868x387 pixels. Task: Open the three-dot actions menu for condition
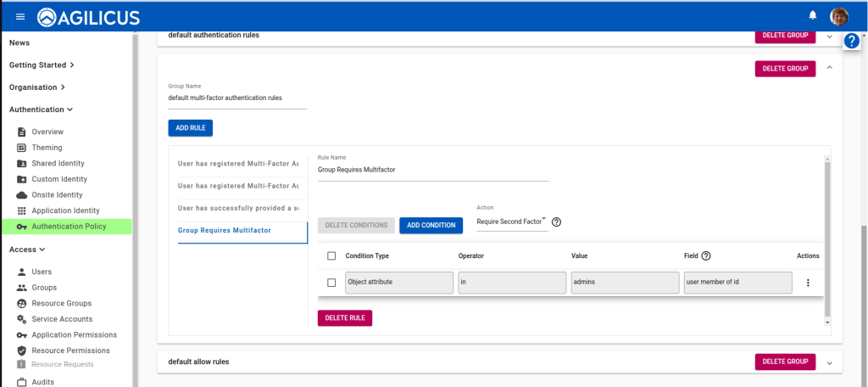pos(807,283)
